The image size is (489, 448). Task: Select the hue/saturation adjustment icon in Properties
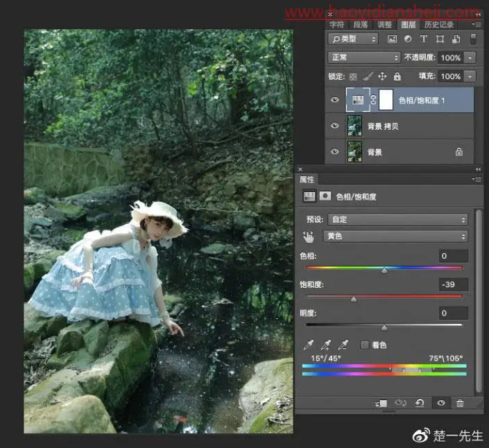tap(309, 196)
